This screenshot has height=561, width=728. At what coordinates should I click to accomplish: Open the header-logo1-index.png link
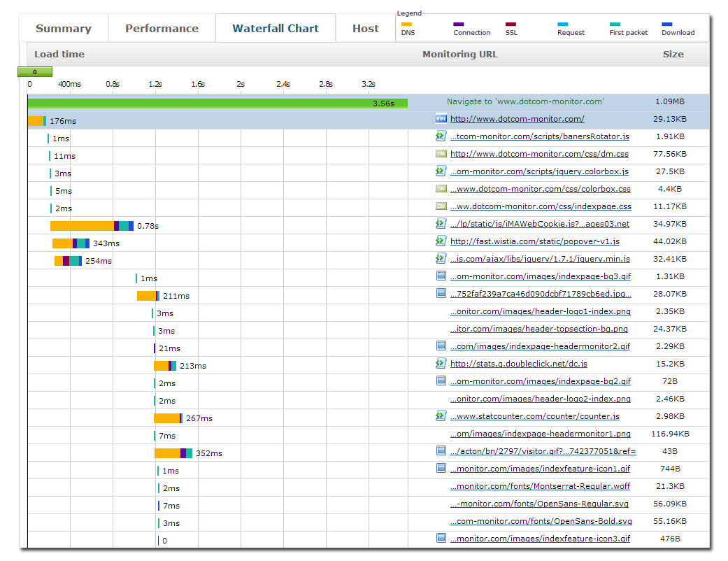541,311
